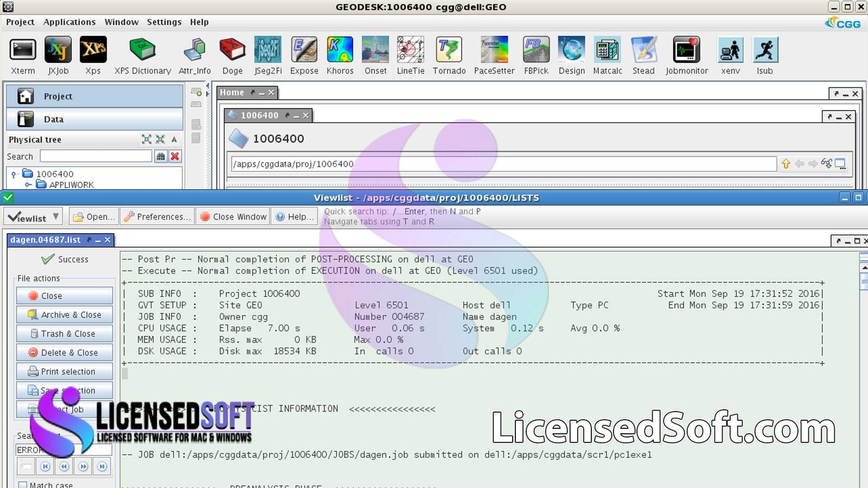Open the Window menu

(122, 22)
